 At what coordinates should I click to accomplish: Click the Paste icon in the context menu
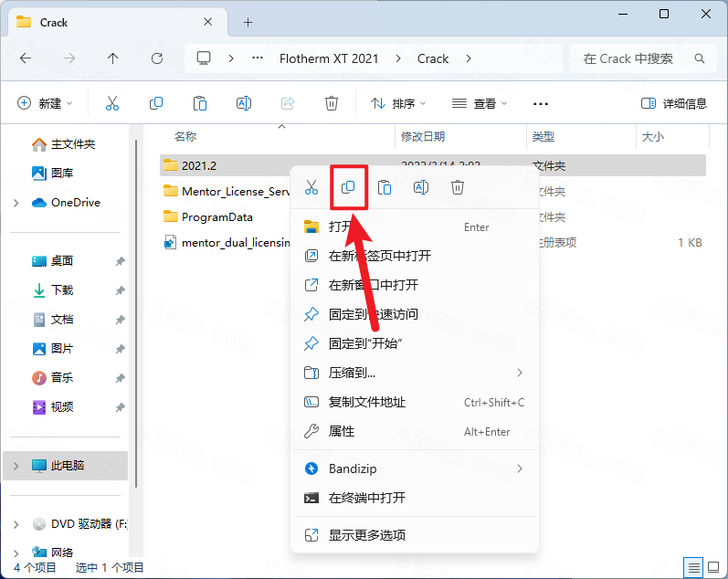click(x=385, y=187)
